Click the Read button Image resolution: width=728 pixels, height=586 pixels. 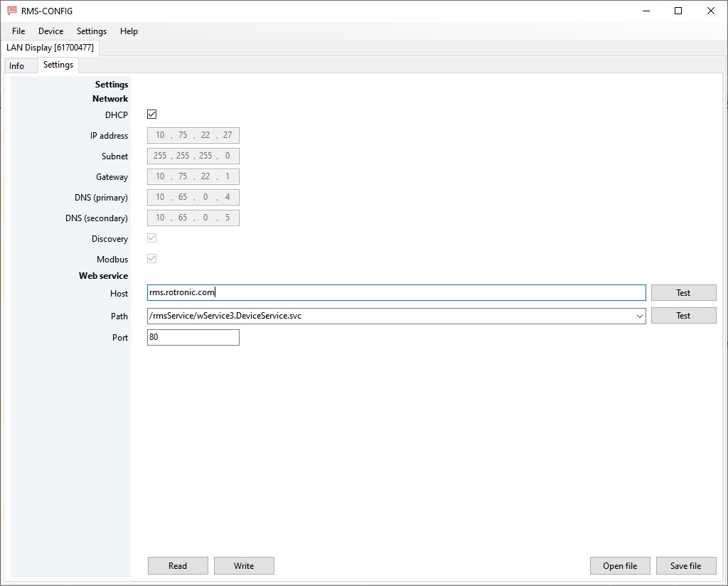coord(178,565)
